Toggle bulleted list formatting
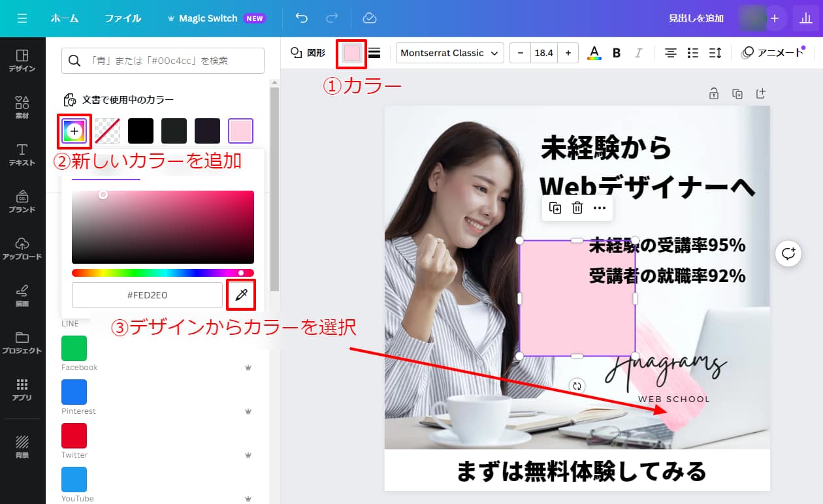The width and height of the screenshot is (823, 504). 693,53
